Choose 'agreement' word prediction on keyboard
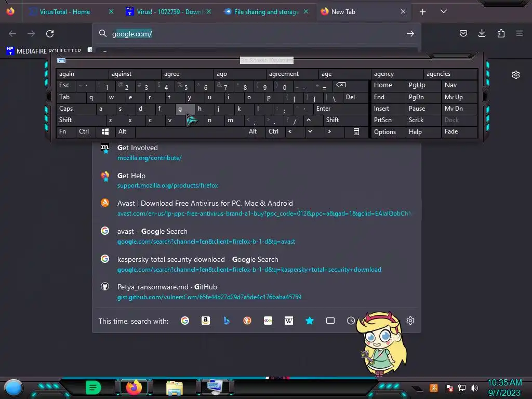Image resolution: width=532 pixels, height=399 pixels. click(x=292, y=74)
